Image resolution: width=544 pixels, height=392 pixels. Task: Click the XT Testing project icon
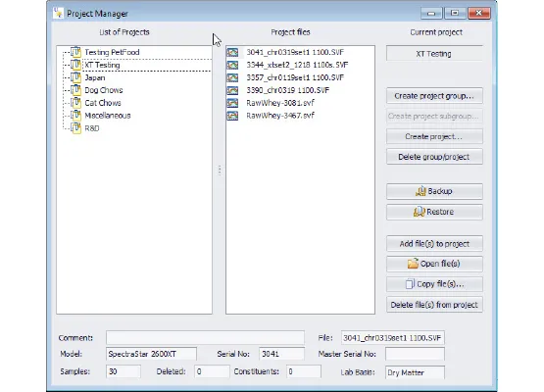point(76,65)
